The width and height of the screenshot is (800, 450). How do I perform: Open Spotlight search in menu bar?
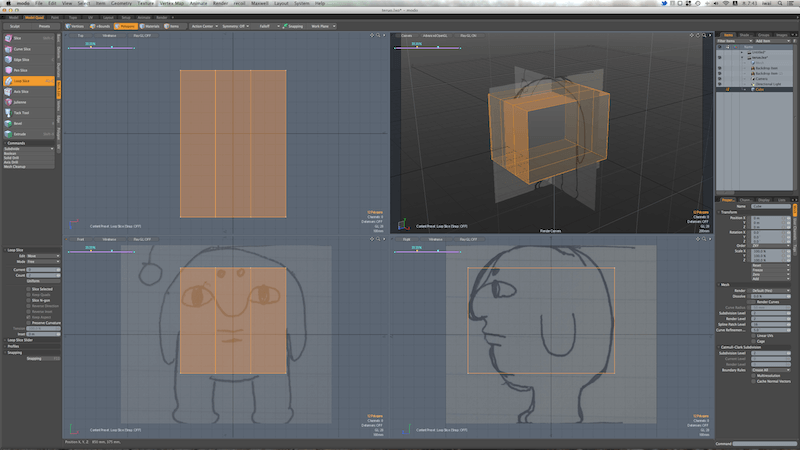tap(780, 3)
